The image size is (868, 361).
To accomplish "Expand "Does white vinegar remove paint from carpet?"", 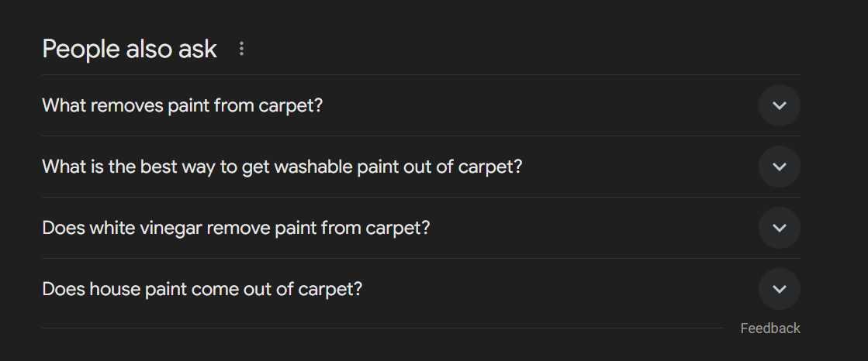I will coord(236,228).
